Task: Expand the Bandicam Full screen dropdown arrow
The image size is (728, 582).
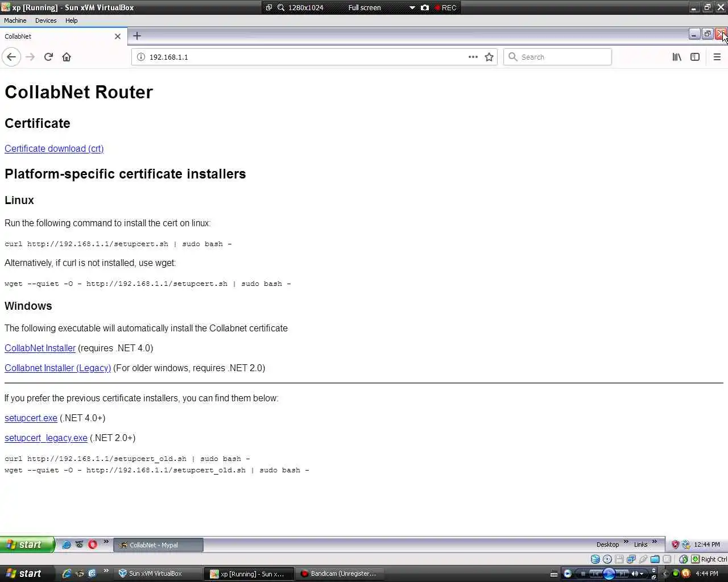Action: tap(412, 7)
